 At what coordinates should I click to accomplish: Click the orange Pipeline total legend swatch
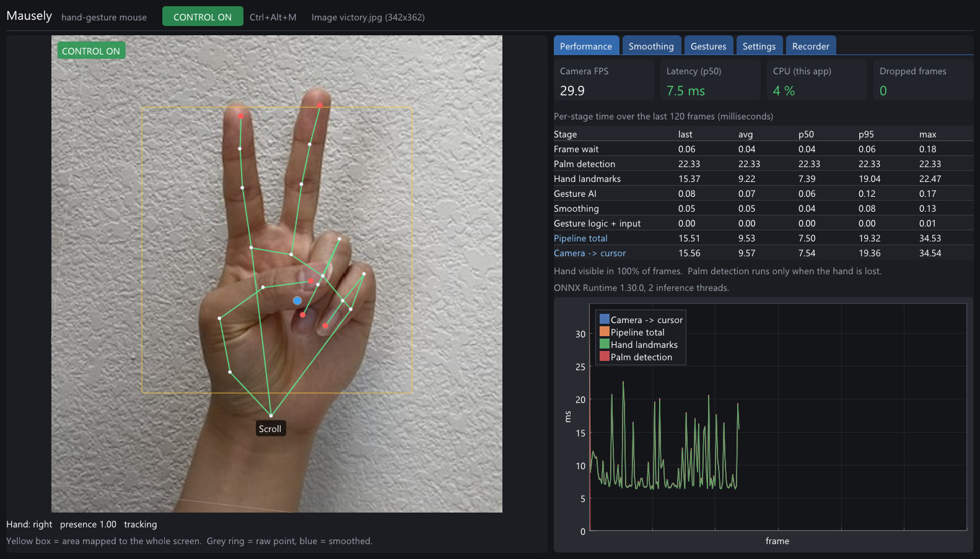coord(605,332)
